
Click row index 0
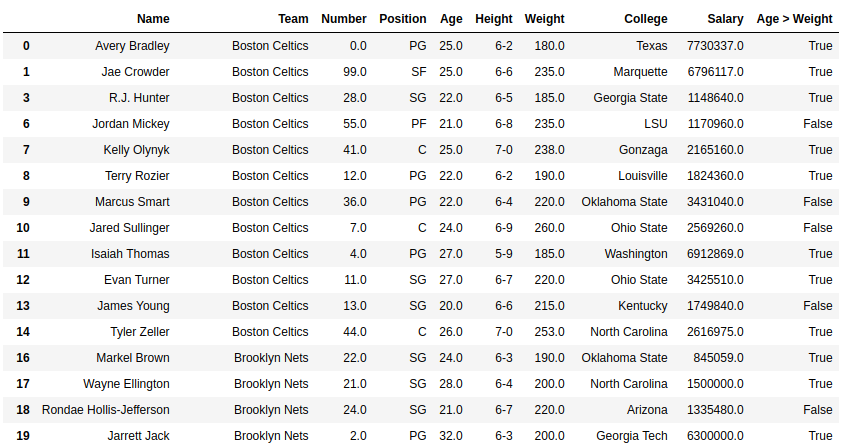tap(26, 46)
